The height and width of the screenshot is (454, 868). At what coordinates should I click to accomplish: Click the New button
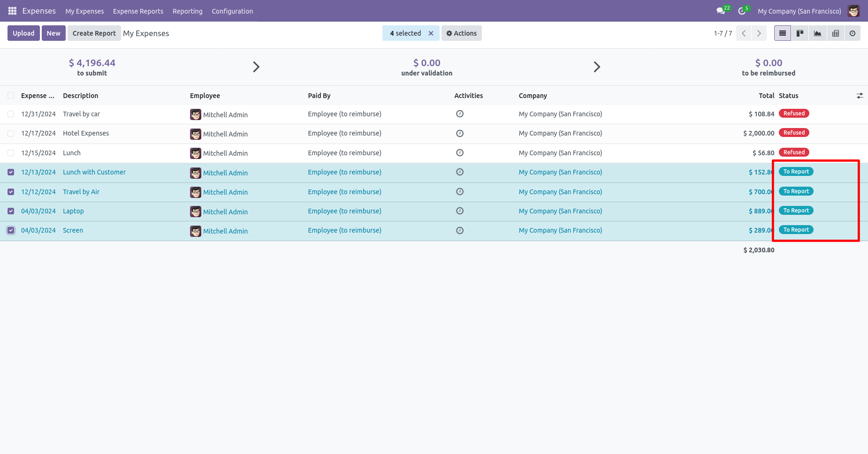(53, 33)
